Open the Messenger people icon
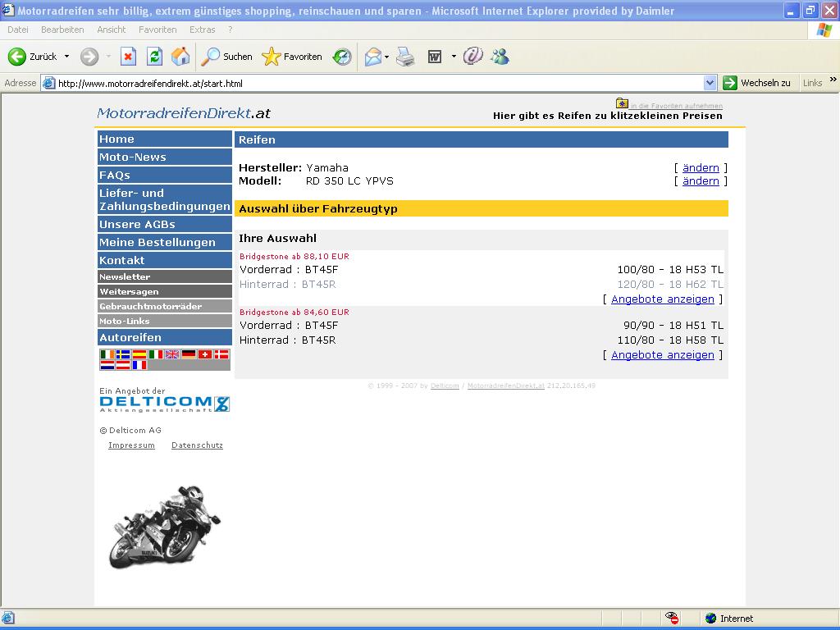The width and height of the screenshot is (840, 630). tap(500, 57)
